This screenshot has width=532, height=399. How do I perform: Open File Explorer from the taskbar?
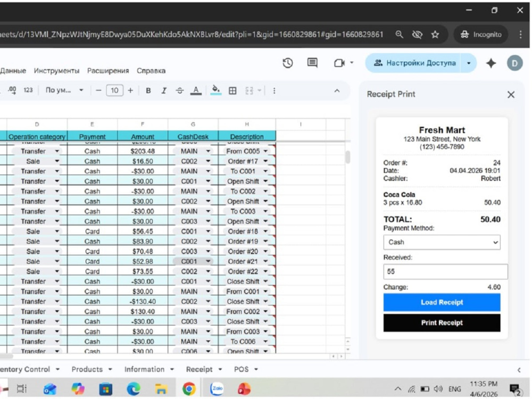(x=161, y=389)
